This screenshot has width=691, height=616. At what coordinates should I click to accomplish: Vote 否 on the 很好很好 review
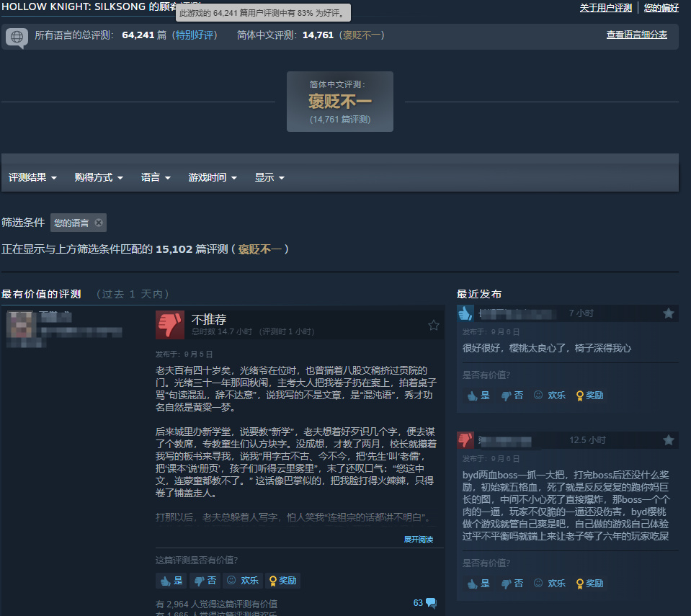pos(512,396)
